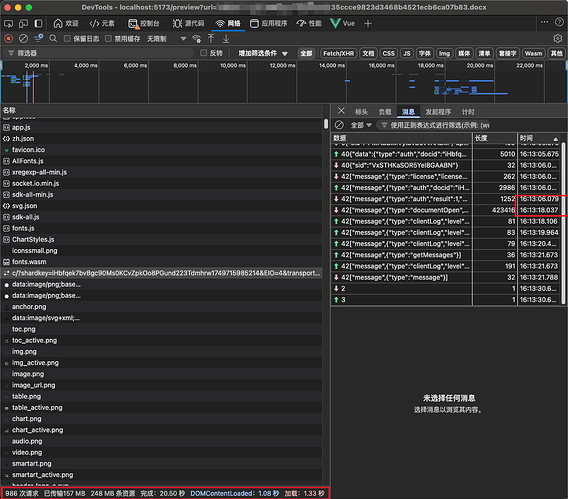Image resolution: width=568 pixels, height=499 pixels.
Task: Enable the disable cache checkbox
Action: tap(108, 38)
